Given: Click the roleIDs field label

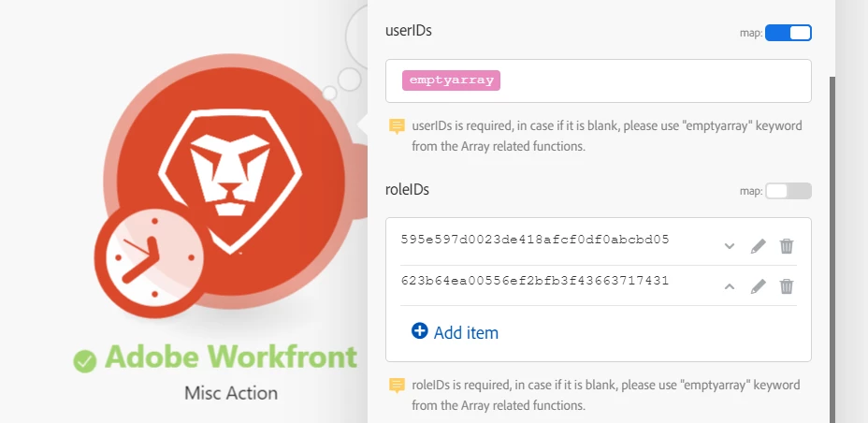Looking at the screenshot, I should 408,189.
